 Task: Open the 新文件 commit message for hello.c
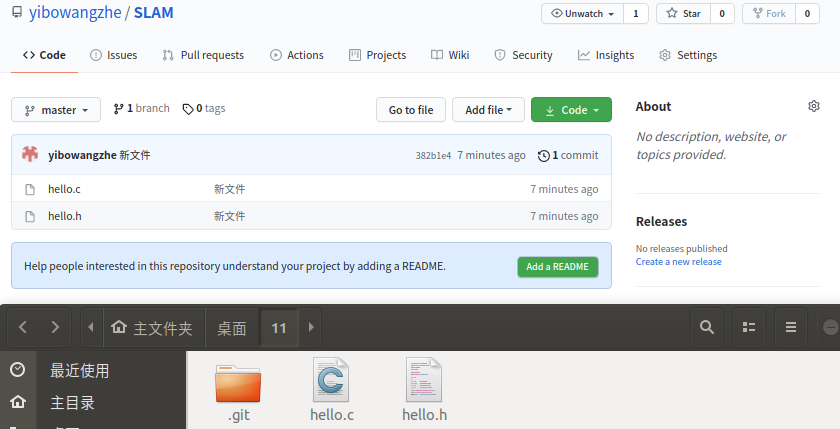[230, 189]
